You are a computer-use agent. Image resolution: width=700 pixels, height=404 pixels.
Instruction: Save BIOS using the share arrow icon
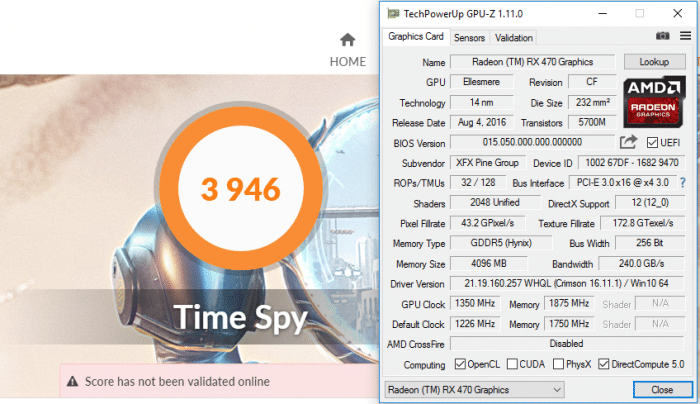click(x=628, y=142)
